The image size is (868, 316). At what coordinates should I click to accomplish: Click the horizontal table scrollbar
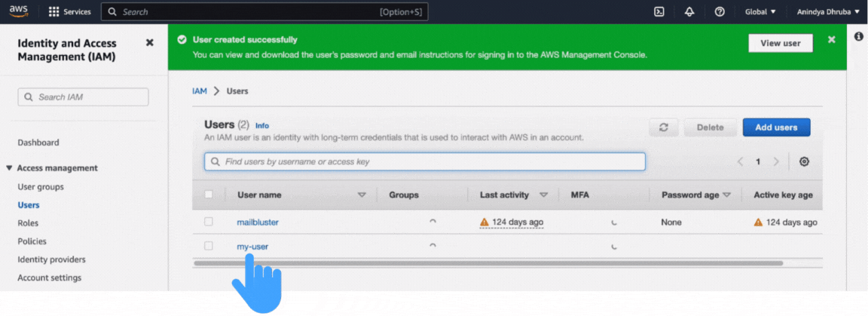488,263
